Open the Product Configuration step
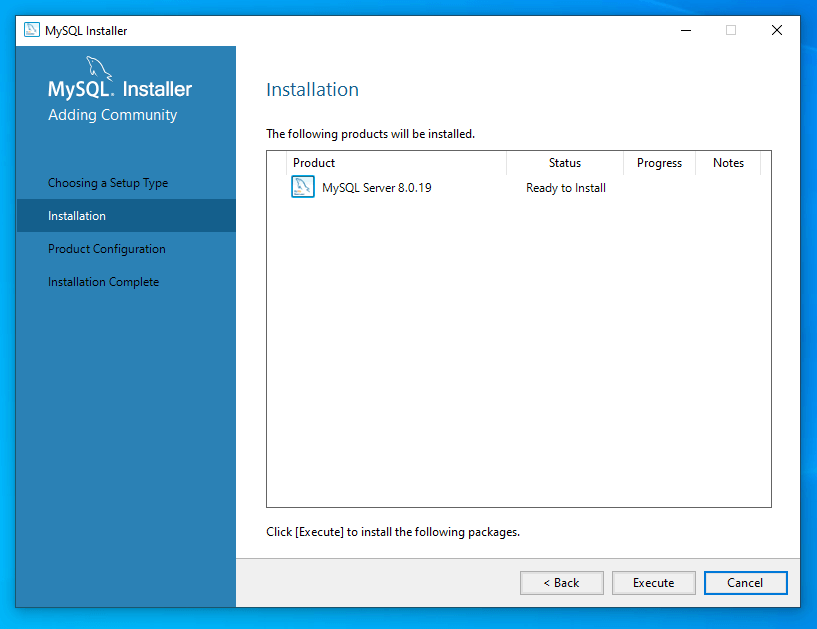Image resolution: width=817 pixels, height=629 pixels. click(107, 249)
